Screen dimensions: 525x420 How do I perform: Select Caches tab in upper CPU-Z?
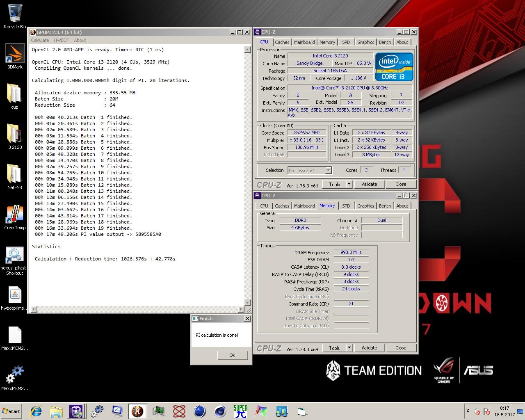[282, 42]
